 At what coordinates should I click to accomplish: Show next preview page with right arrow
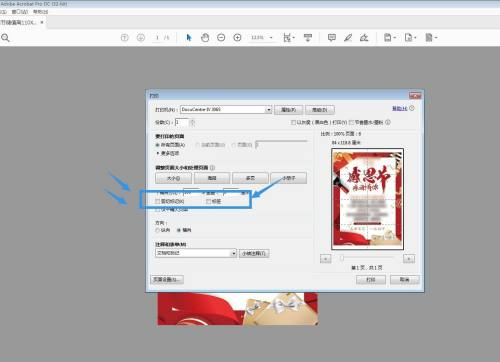[409, 259]
